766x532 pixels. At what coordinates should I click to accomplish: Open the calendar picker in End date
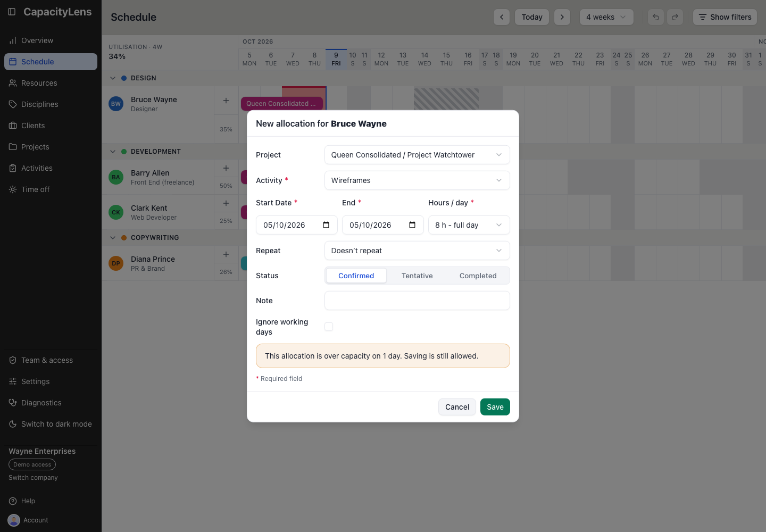point(412,225)
